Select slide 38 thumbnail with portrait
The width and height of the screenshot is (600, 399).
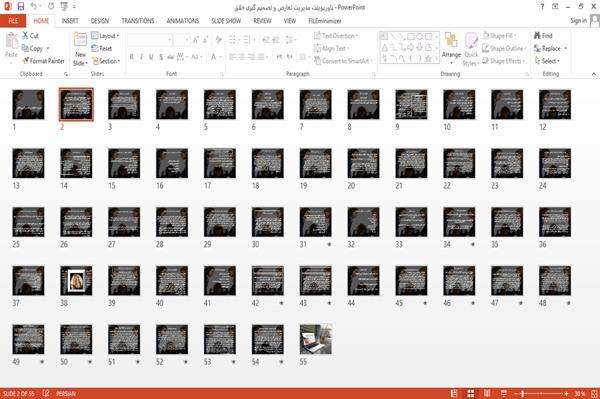(76, 280)
